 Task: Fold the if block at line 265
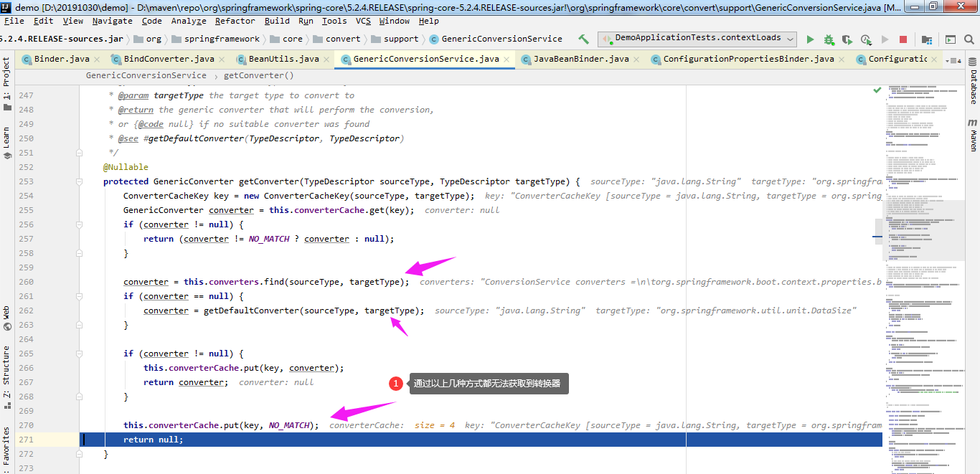click(80, 354)
